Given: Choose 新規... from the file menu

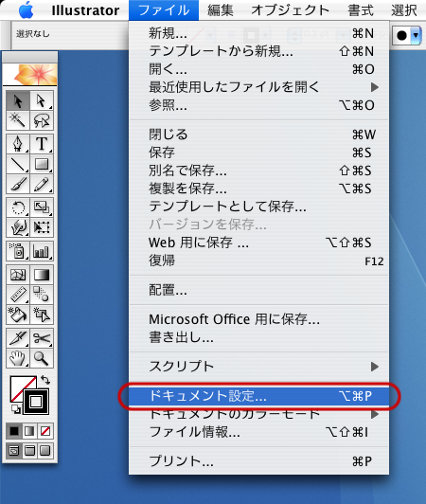Looking at the screenshot, I should [259, 33].
